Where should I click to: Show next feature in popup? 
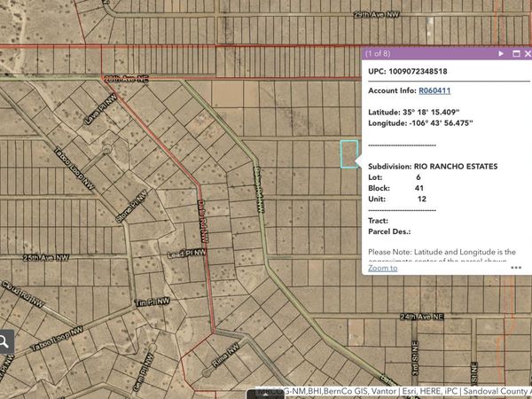click(501, 53)
